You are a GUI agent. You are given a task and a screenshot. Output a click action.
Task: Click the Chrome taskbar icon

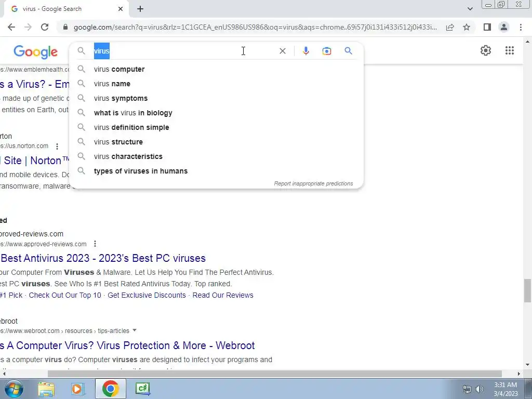[x=111, y=389]
